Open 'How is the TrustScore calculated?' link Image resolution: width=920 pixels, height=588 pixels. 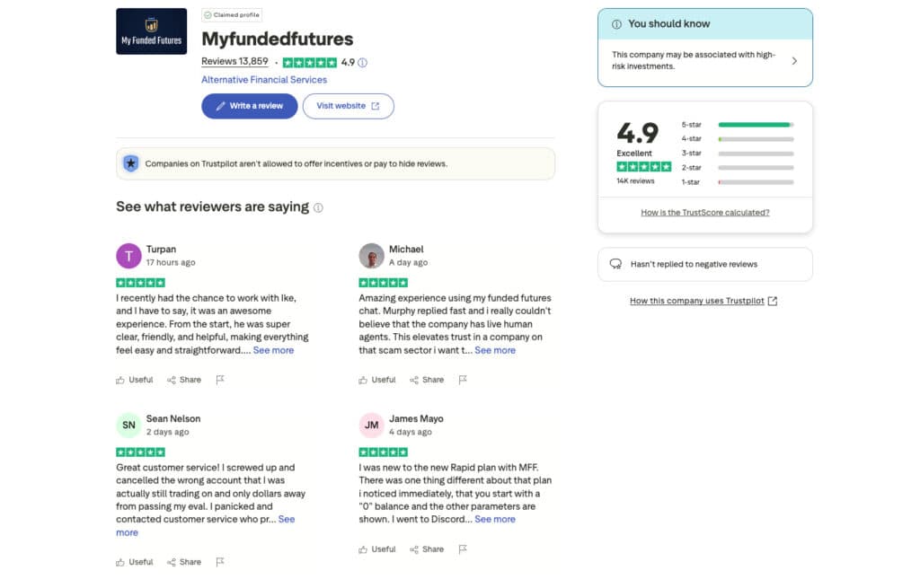click(704, 213)
